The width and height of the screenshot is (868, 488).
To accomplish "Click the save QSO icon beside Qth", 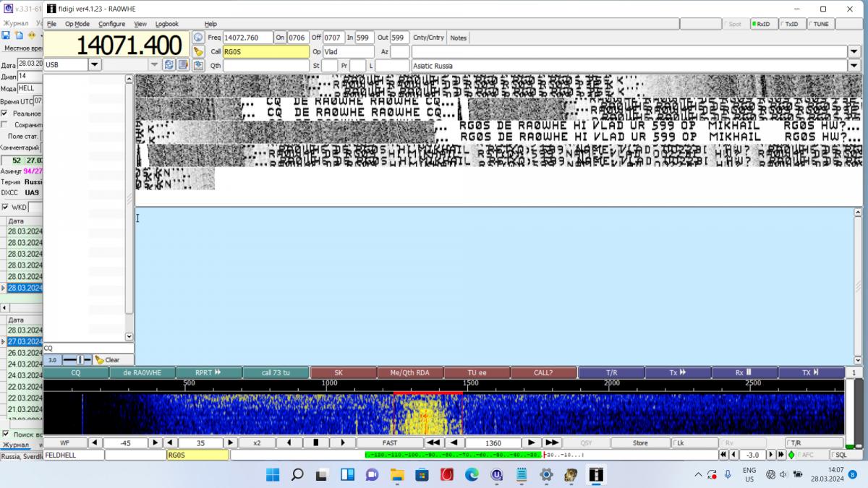I will coord(198,66).
